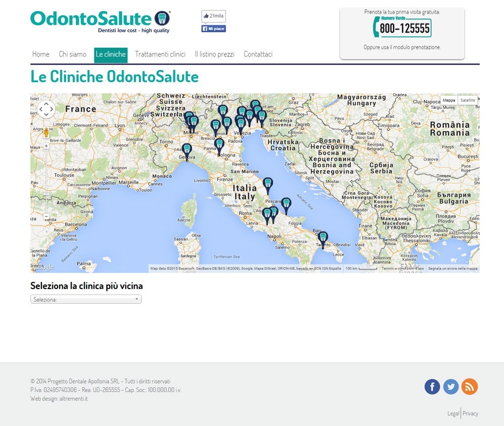Viewport: 504px width, 426px height.
Task: Open the Seleziona clinic dropdown
Action: [86, 299]
